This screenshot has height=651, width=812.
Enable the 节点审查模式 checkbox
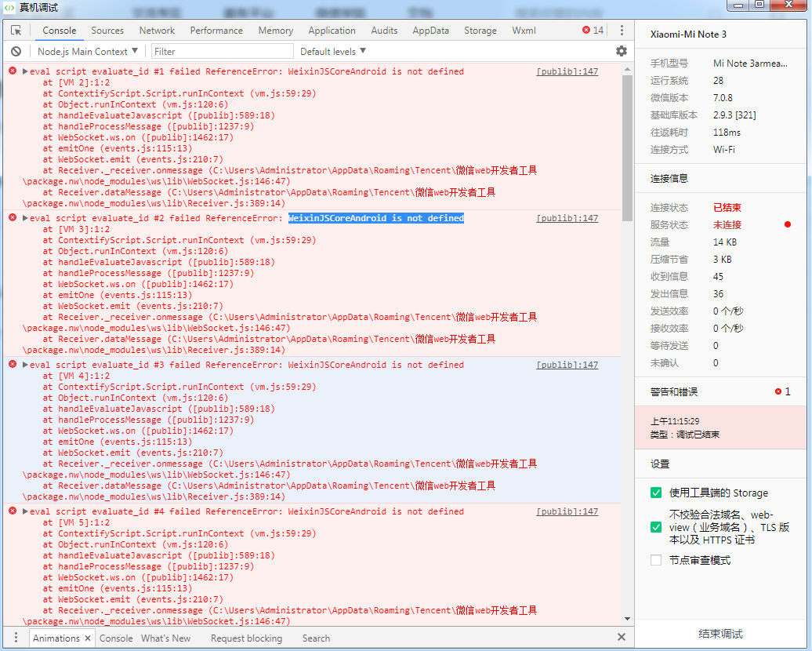click(656, 560)
